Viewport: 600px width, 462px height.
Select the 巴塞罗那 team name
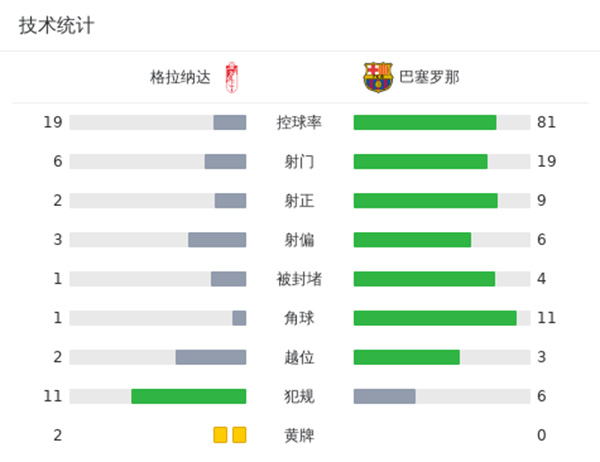pos(429,77)
